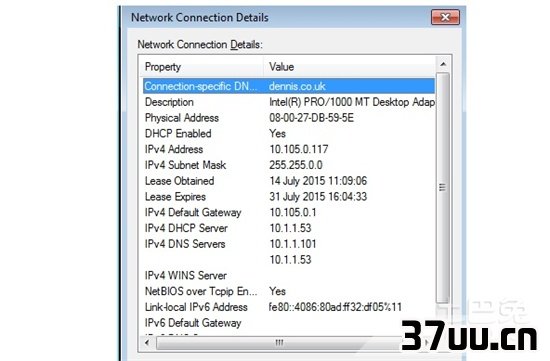The image size is (550, 361).
Task: Close the Network Connection Details dialog
Action: pyautogui.click(x=445, y=17)
